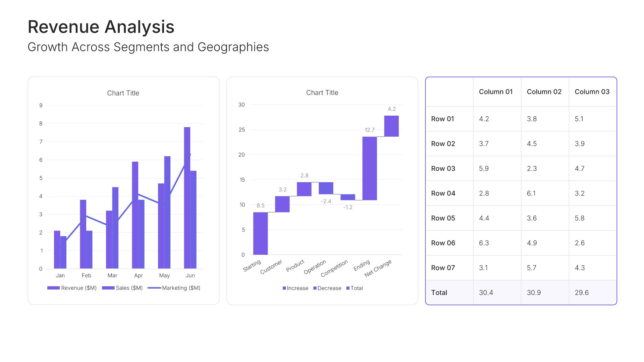This screenshot has height=362, width=644.
Task: Click the Row 04 label cell
Action: pos(443,193)
